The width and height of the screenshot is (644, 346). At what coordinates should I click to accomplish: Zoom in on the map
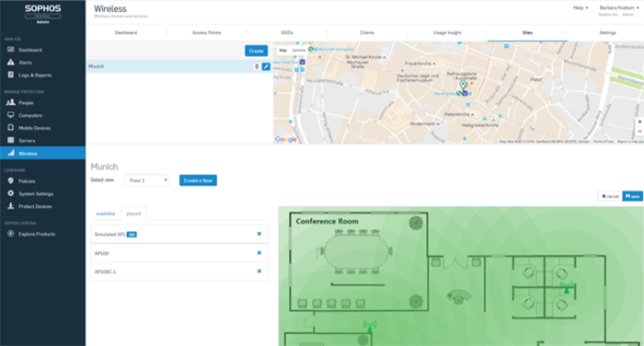coord(639,122)
